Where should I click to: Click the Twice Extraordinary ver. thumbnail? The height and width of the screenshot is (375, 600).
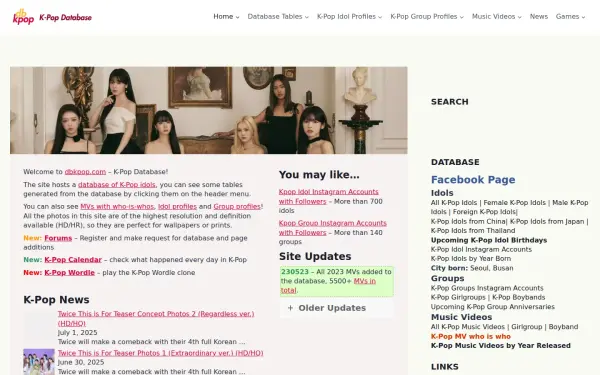tap(39, 362)
